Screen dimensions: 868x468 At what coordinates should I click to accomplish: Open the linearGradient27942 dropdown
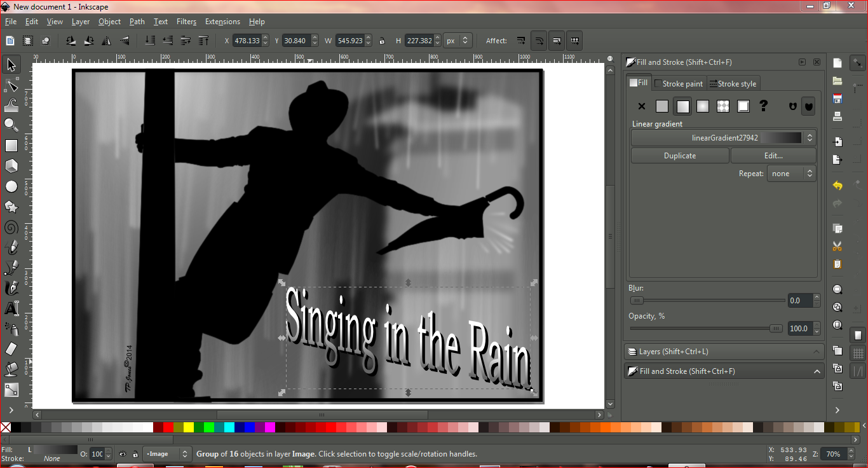[x=724, y=137]
